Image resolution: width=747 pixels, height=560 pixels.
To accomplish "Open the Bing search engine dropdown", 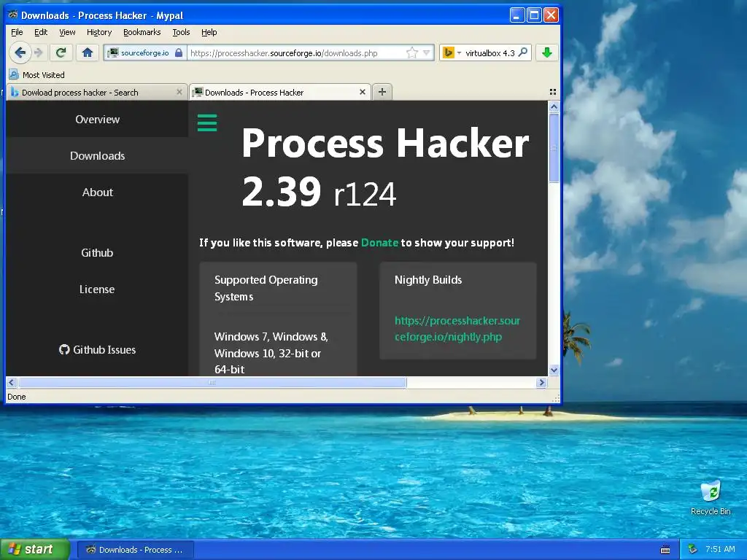I will (x=452, y=52).
